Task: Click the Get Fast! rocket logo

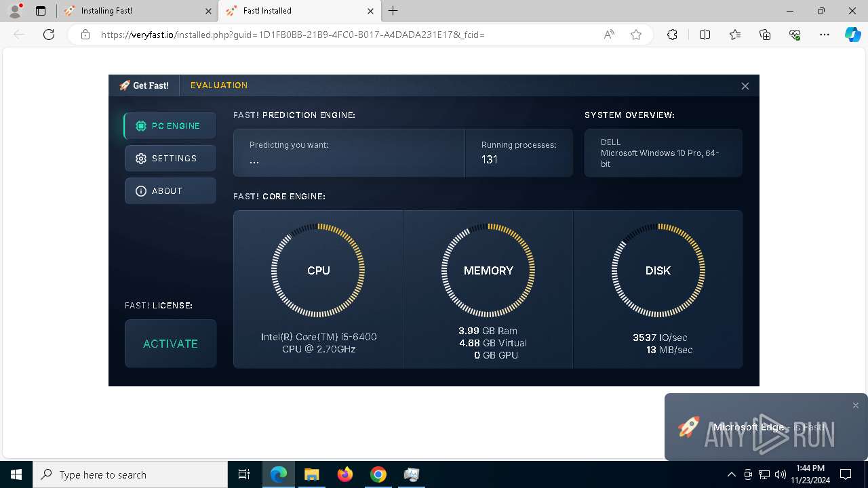Action: tap(144, 85)
